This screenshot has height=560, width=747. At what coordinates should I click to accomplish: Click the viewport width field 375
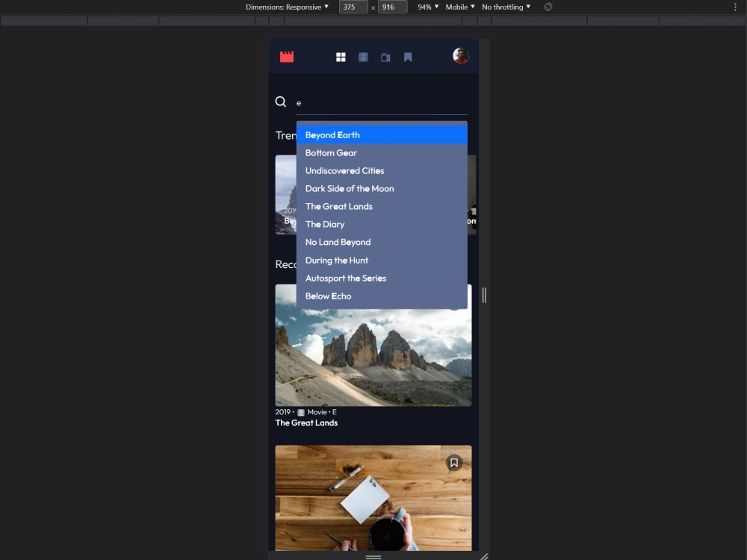353,7
